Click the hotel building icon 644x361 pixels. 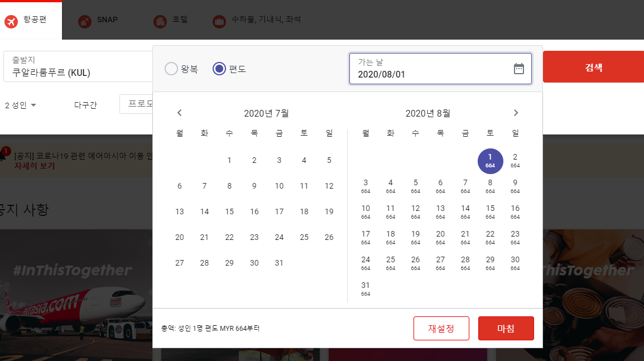[x=160, y=21]
